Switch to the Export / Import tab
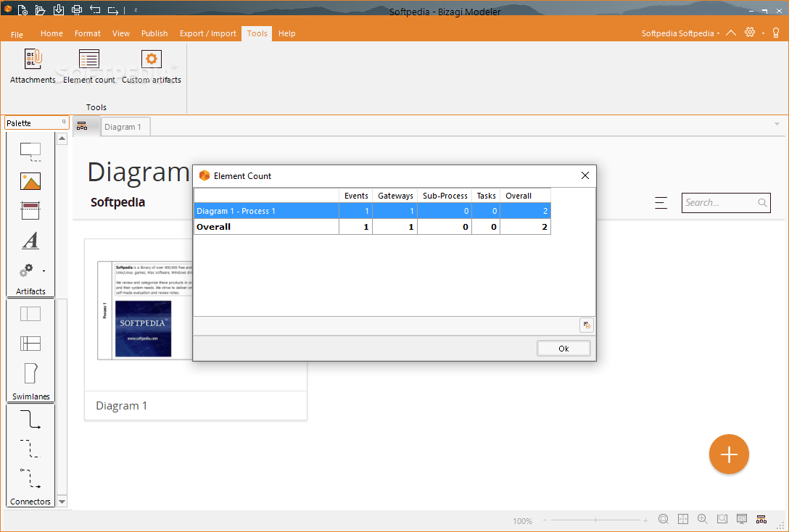The image size is (789, 532). (208, 33)
